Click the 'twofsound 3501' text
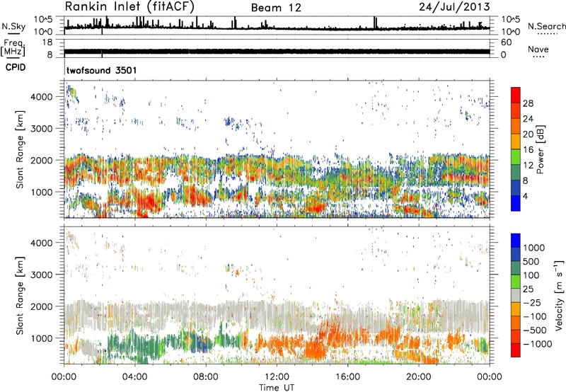 pyautogui.click(x=102, y=70)
